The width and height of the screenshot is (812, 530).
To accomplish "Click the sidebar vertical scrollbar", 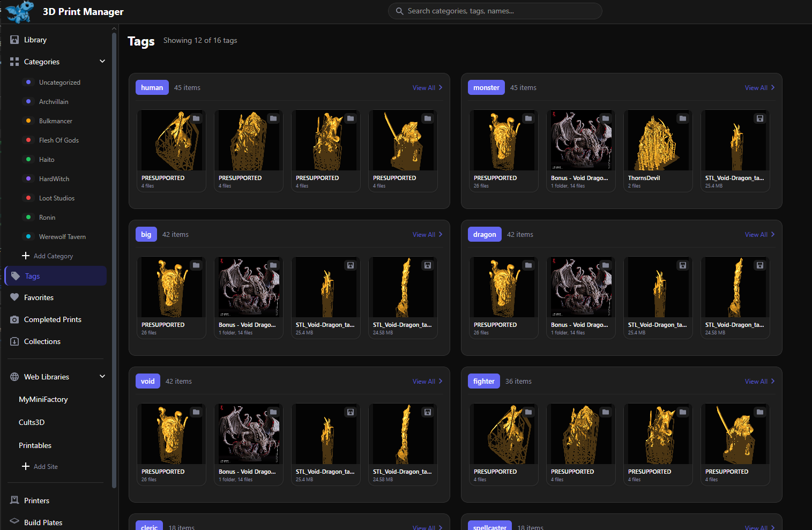I will [114, 260].
